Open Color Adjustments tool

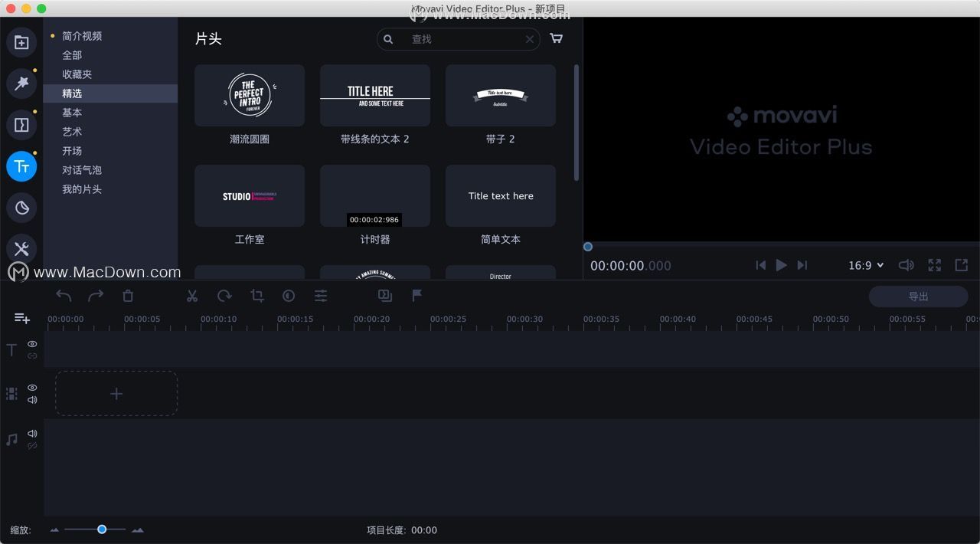point(289,296)
